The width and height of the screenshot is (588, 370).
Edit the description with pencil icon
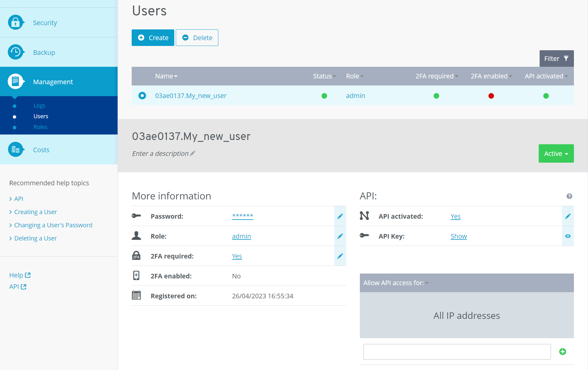point(193,153)
